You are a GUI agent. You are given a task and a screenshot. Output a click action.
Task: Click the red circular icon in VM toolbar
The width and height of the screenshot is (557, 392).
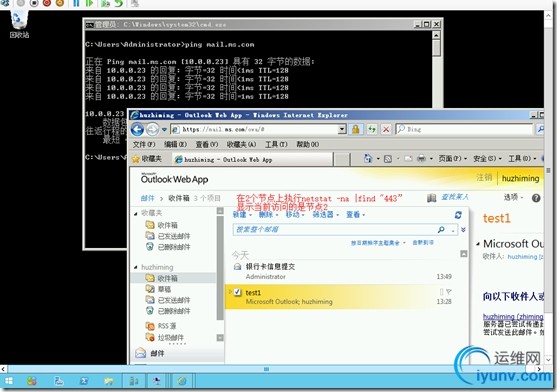[x=47, y=3]
